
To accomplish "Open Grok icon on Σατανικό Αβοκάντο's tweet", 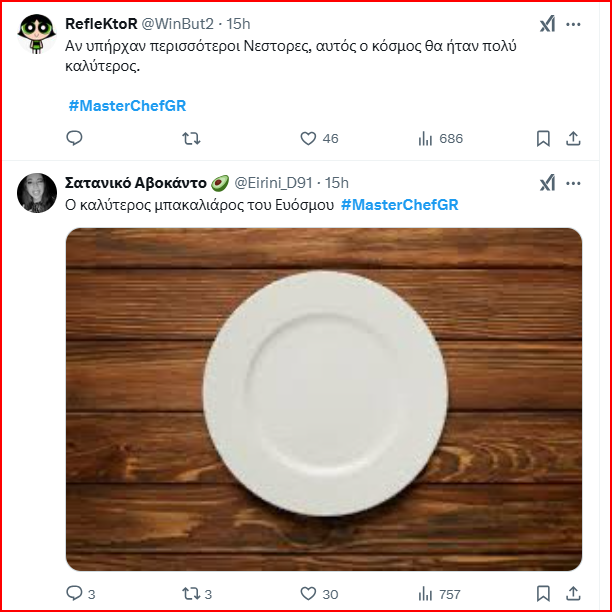I will pyautogui.click(x=547, y=182).
